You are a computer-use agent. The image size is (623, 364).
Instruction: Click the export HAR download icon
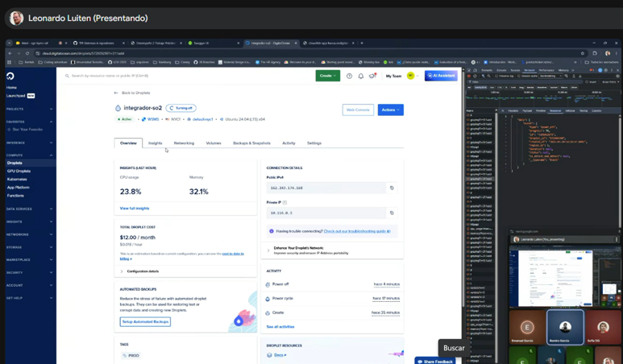pyautogui.click(x=580, y=76)
